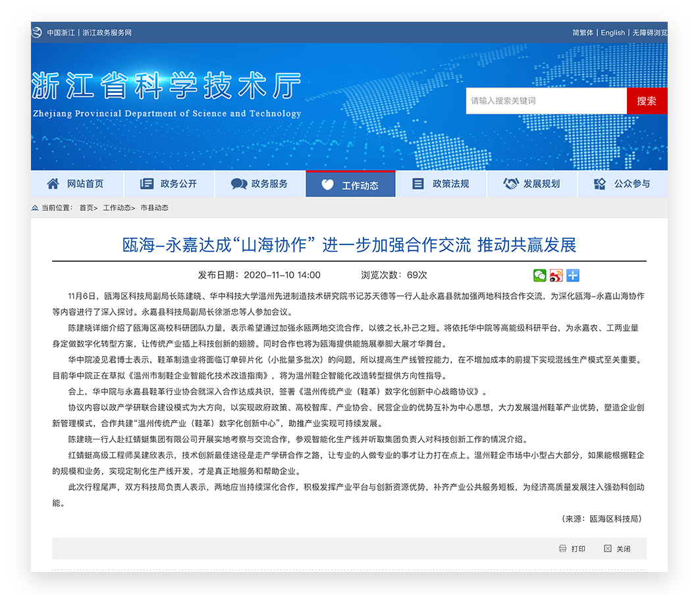
Task: Click the list icon beside 政策法规
Action: [418, 184]
